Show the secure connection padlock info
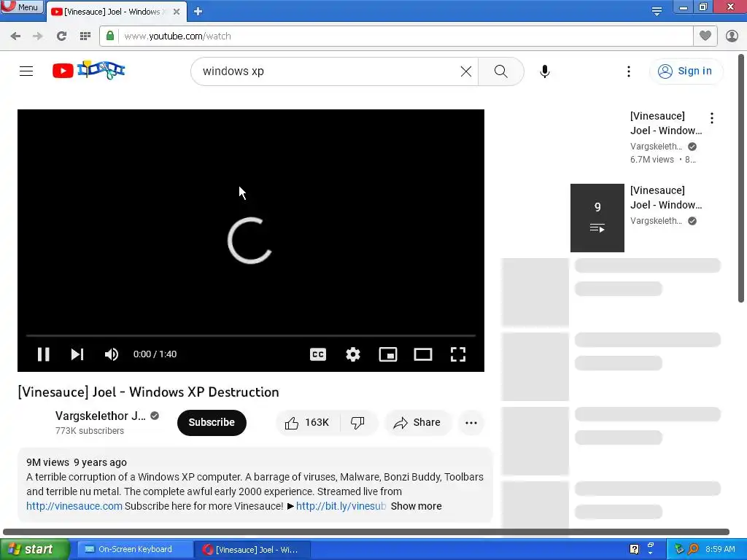The width and height of the screenshot is (747, 560). point(110,36)
